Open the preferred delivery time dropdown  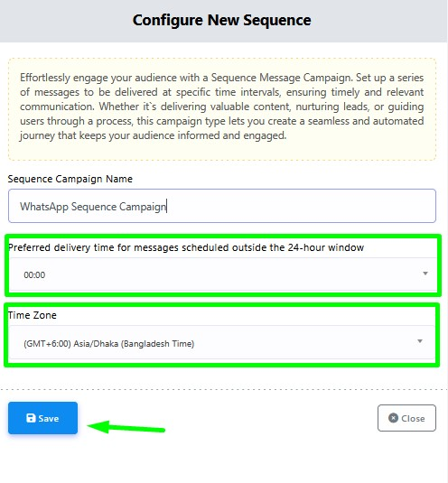click(x=222, y=274)
